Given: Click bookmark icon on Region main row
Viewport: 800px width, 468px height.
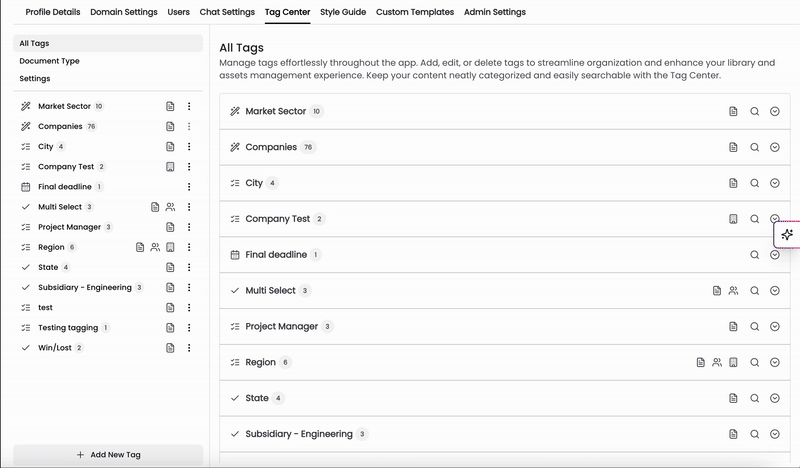Looking at the screenshot, I should (733, 362).
